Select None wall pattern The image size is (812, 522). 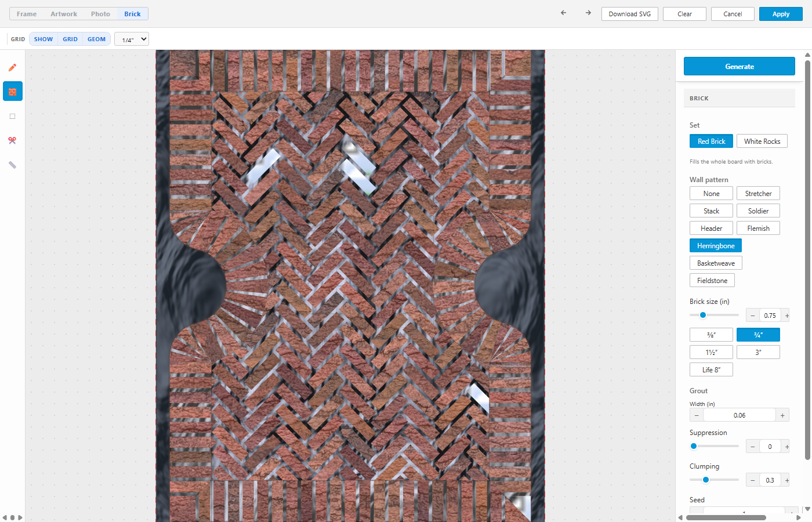(x=711, y=194)
